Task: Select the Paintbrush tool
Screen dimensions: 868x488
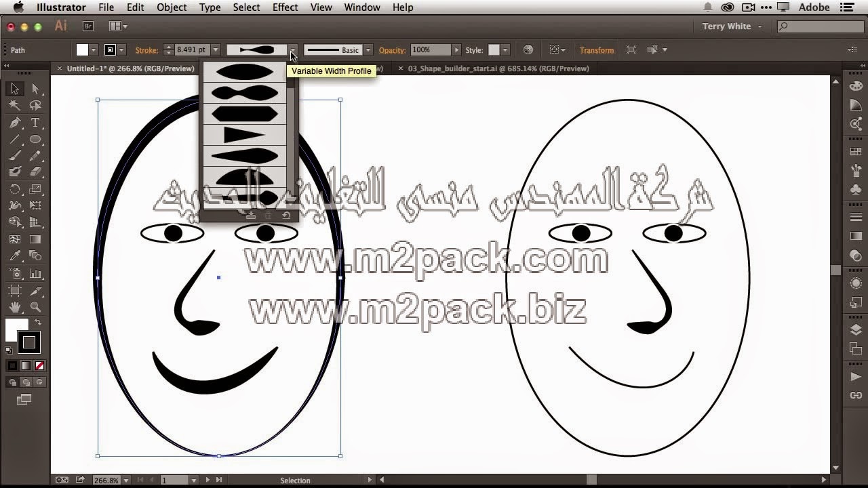Action: (15, 156)
